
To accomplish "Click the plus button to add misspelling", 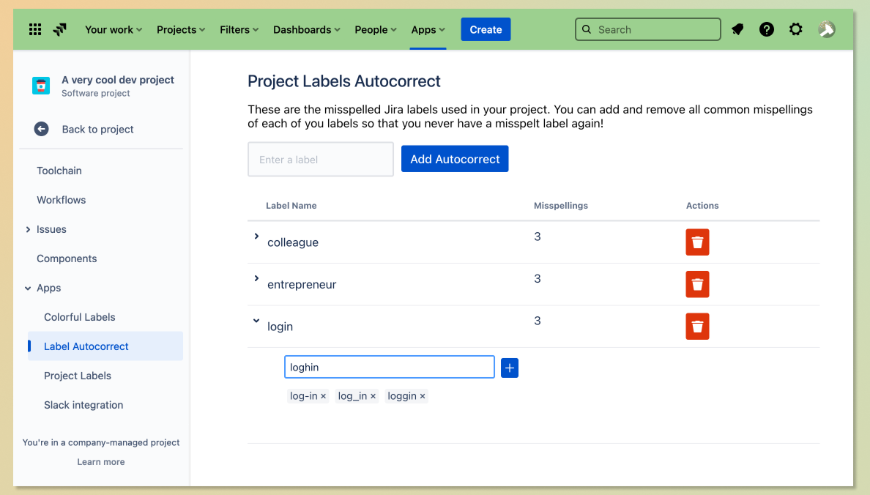I will 509,368.
